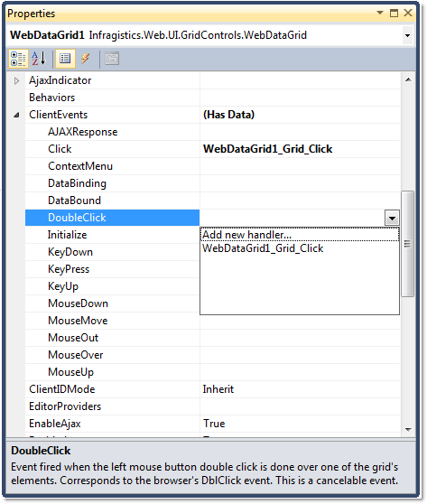Open Property Pages toolbar icon

coord(112,59)
